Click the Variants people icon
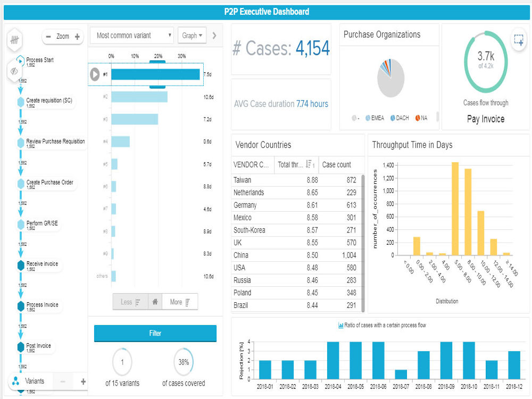This screenshot has width=532, height=399. tap(15, 381)
